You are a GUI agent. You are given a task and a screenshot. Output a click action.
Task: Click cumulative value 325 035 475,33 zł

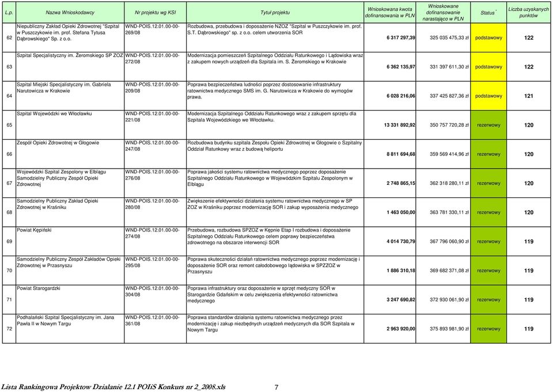point(449,38)
